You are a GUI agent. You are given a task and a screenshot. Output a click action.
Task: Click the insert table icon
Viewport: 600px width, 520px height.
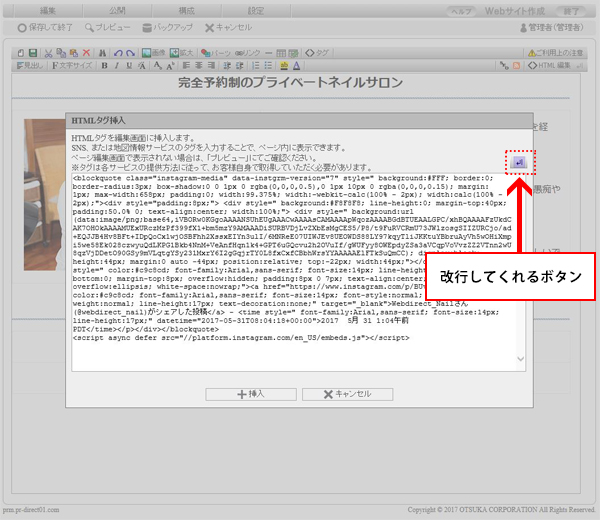click(x=281, y=53)
